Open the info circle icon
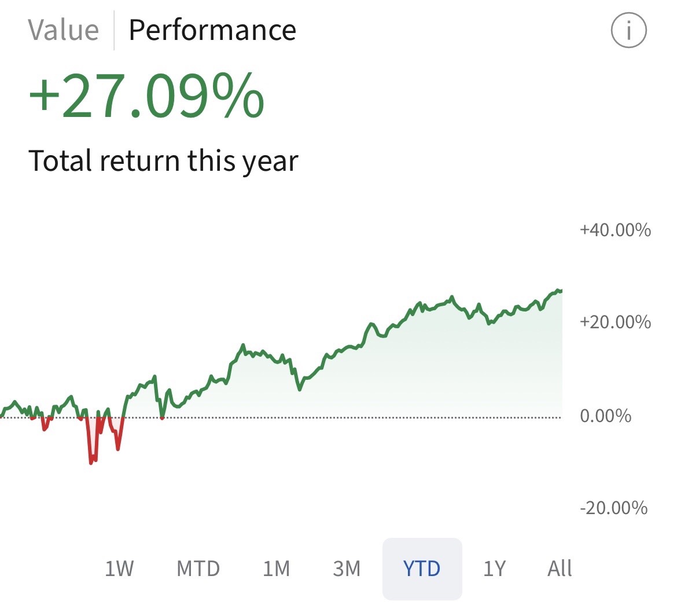 [628, 30]
